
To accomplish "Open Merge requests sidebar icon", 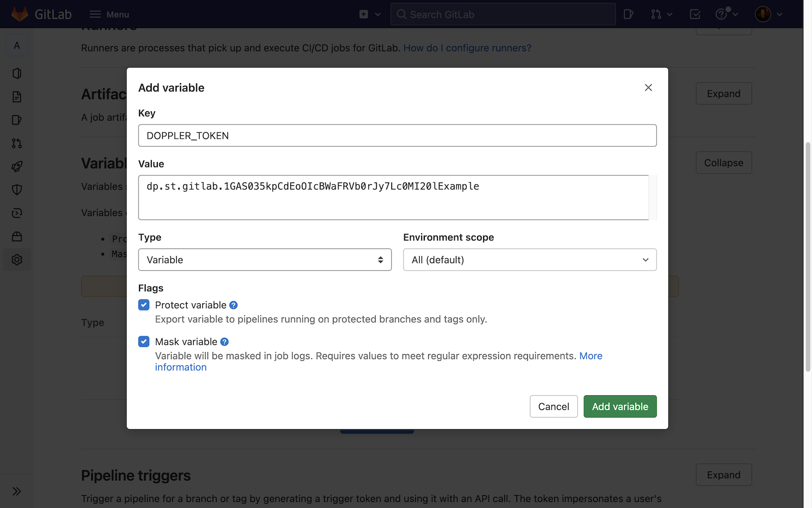I will click(17, 143).
